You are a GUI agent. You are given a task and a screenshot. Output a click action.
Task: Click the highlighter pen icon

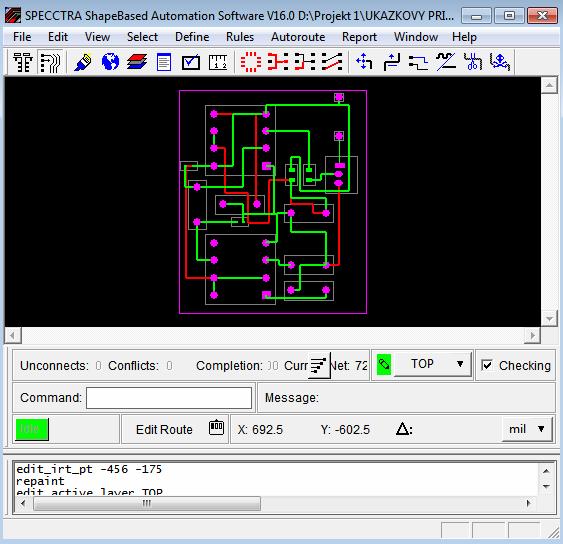83,62
